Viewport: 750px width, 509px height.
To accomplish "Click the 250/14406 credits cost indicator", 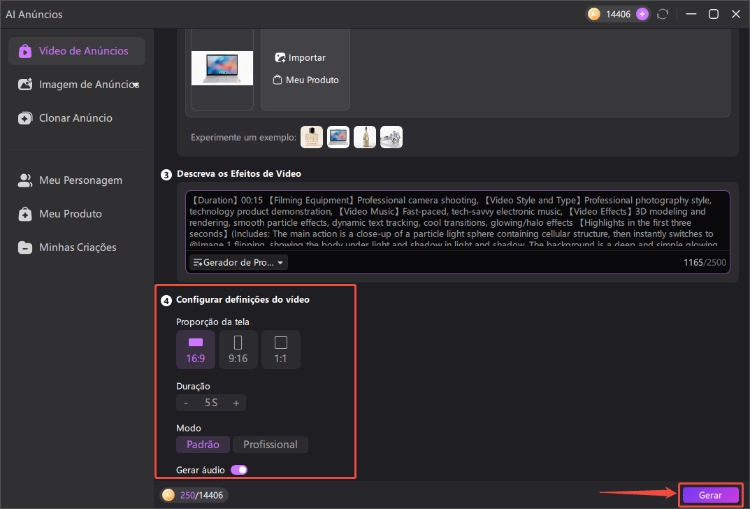I will click(194, 495).
